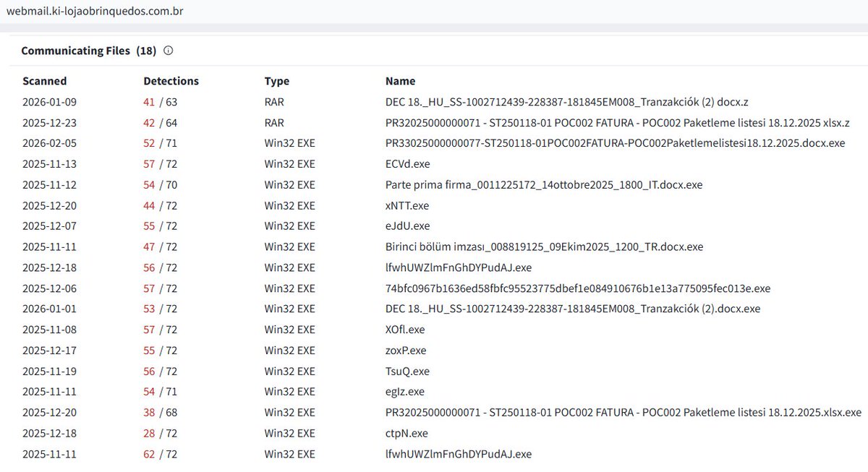The height and width of the screenshot is (472, 868).
Task: Open the XOfl.exe file entry
Action: click(405, 330)
